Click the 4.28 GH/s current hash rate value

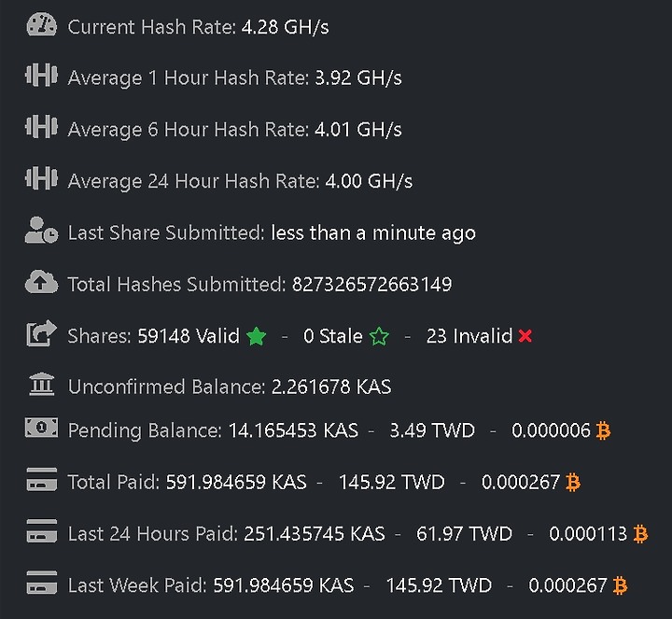click(286, 27)
